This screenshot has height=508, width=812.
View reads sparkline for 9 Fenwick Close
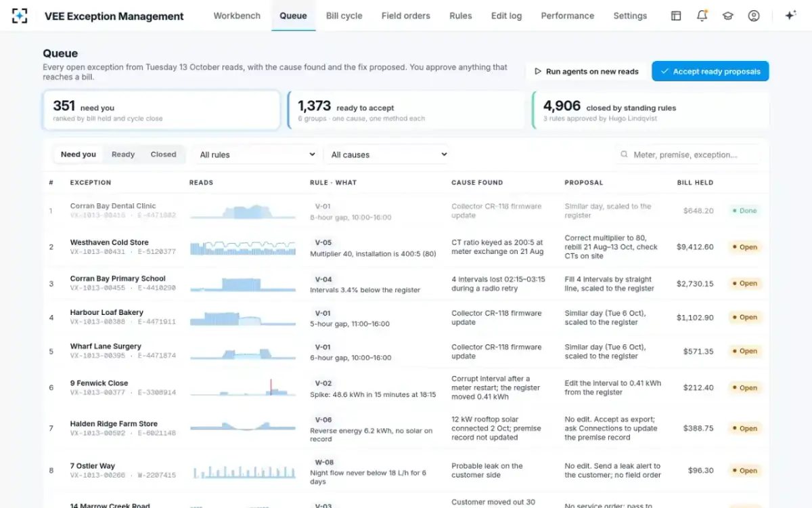(243, 387)
